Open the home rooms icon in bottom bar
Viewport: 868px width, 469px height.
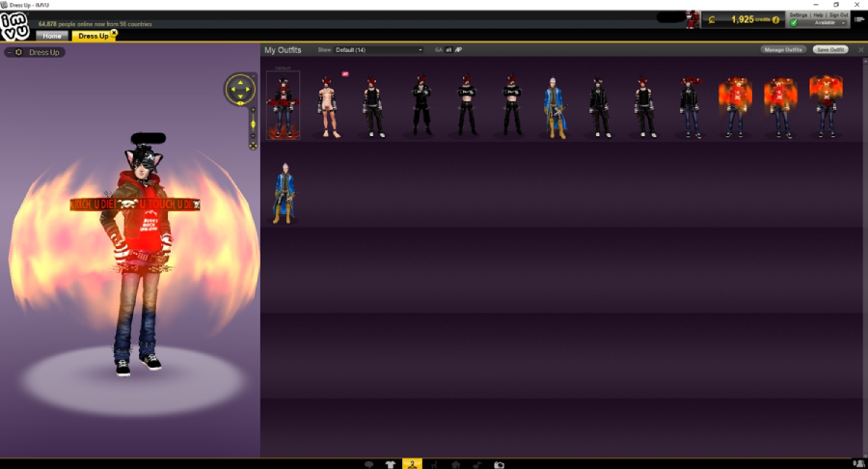pyautogui.click(x=455, y=464)
